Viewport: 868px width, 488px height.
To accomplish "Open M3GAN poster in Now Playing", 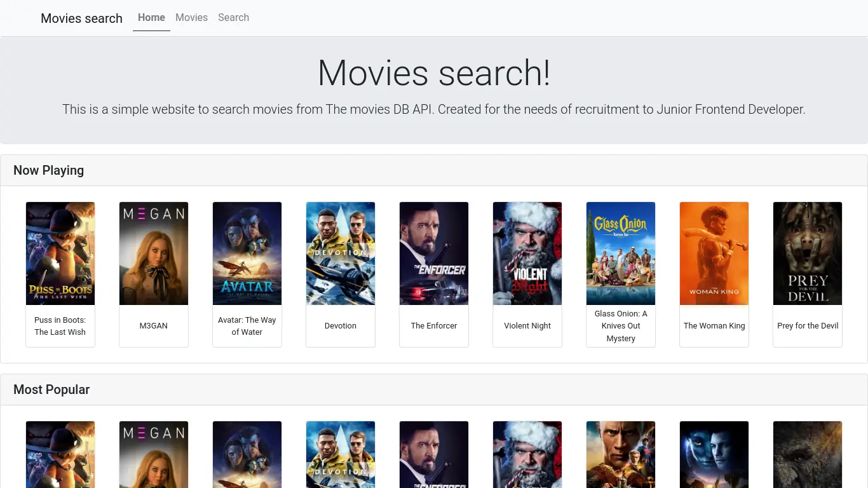I will [x=154, y=254].
